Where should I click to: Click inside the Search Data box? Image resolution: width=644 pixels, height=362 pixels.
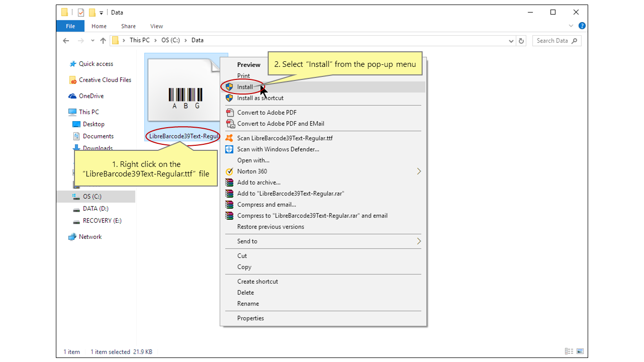[553, 40]
